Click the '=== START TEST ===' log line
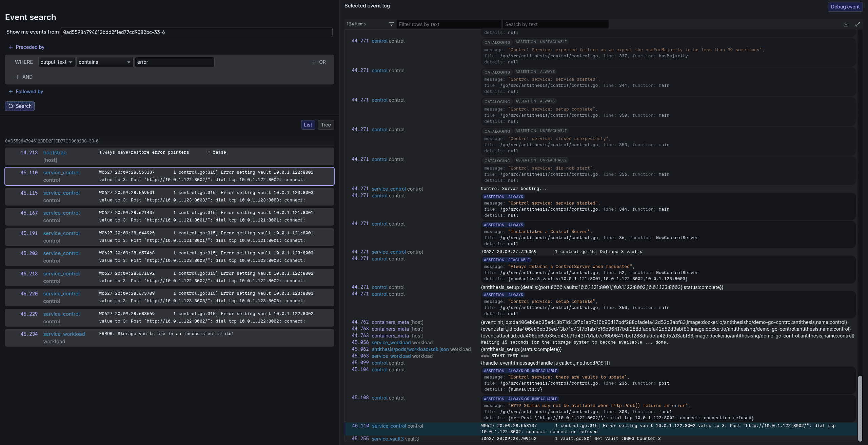868x445 pixels. (x=505, y=356)
